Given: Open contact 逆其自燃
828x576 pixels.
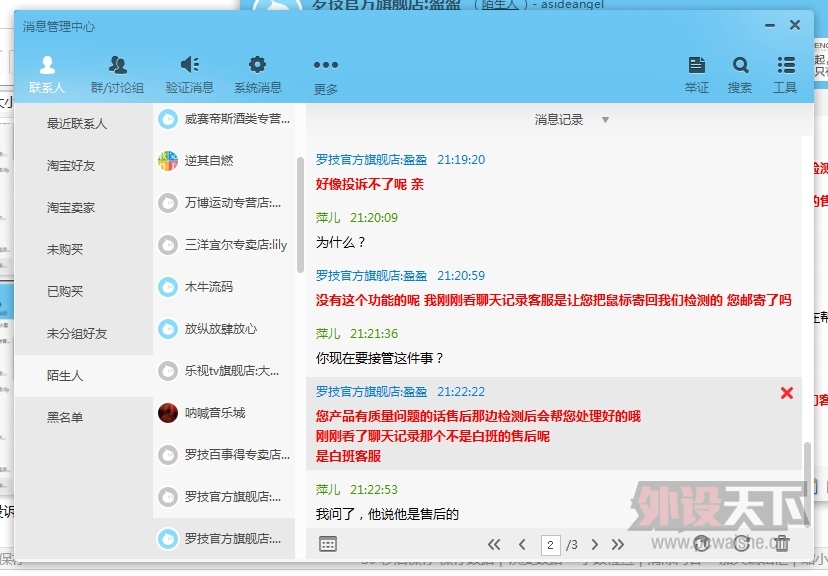Looking at the screenshot, I should pyautogui.click(x=224, y=160).
